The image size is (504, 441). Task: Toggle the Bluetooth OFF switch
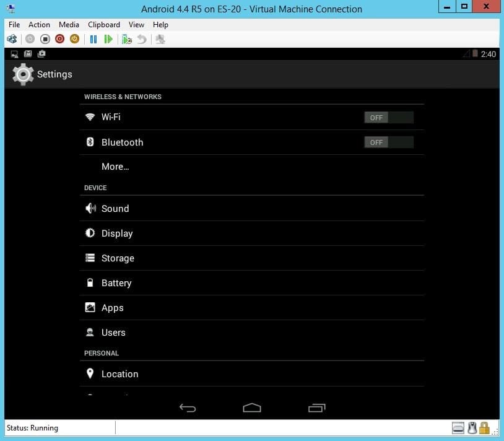click(389, 142)
